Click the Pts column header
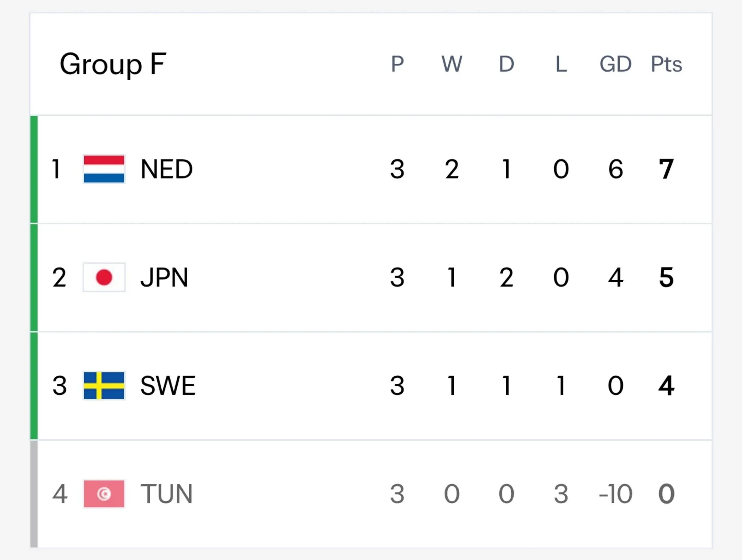Image resolution: width=742 pixels, height=560 pixels. point(667,64)
